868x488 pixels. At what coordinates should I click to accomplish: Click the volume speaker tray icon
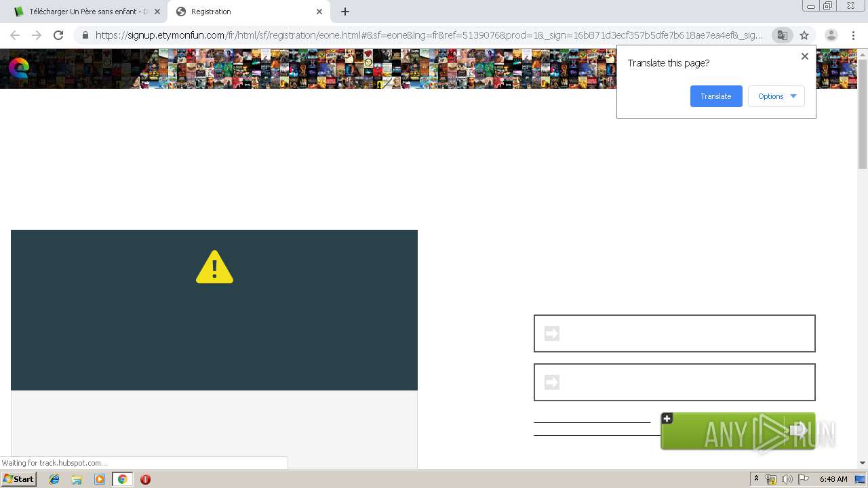pos(787,479)
